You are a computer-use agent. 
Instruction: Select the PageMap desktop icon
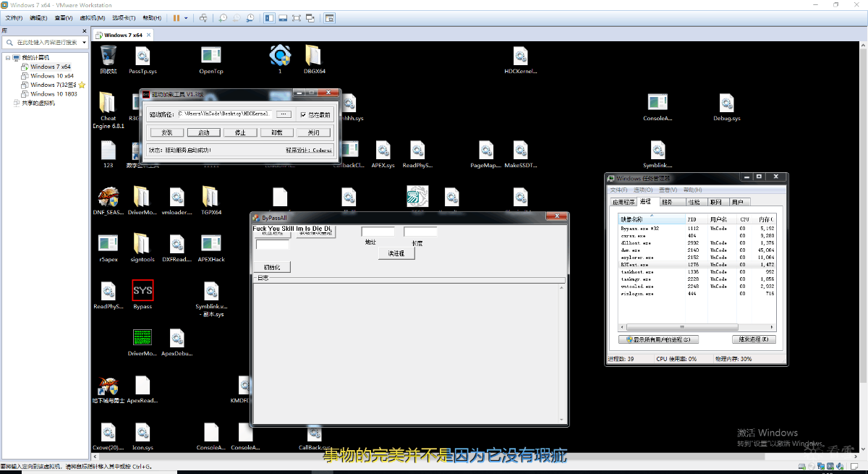486,154
